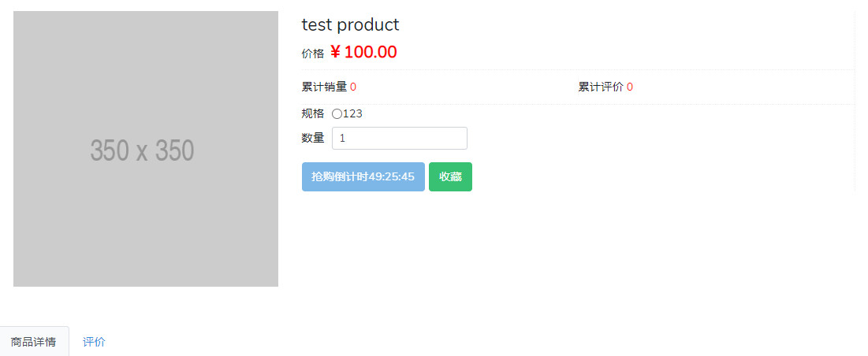Select the 123 specification radio button

tap(337, 114)
